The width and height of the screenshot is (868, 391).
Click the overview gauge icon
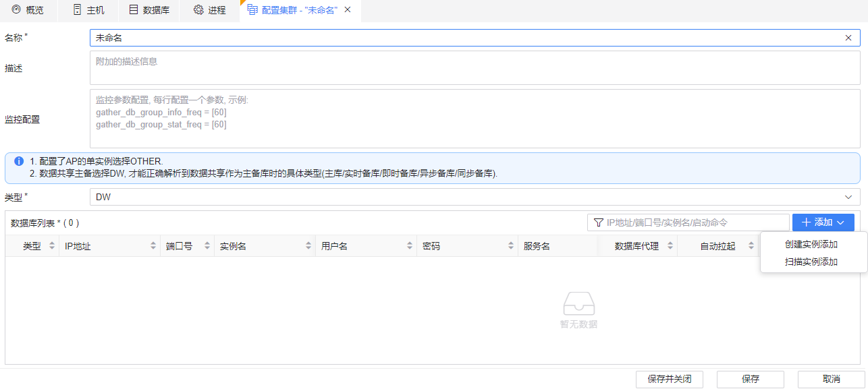pos(16,10)
